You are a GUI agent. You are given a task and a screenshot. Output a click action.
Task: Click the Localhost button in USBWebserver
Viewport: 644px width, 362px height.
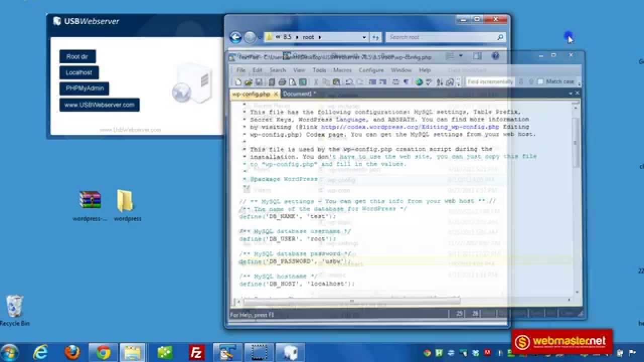point(79,72)
